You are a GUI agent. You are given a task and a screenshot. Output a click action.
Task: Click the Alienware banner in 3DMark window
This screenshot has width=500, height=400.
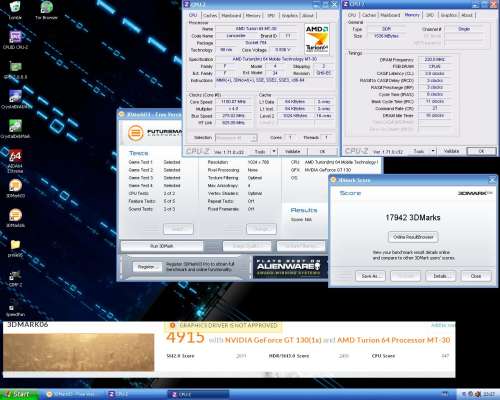[x=290, y=267]
